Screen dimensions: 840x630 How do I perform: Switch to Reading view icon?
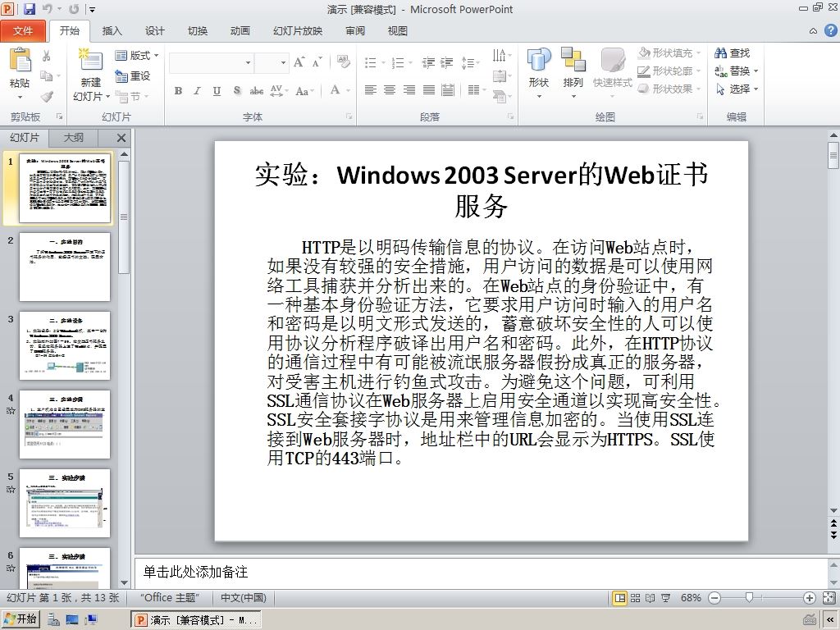[x=650, y=598]
